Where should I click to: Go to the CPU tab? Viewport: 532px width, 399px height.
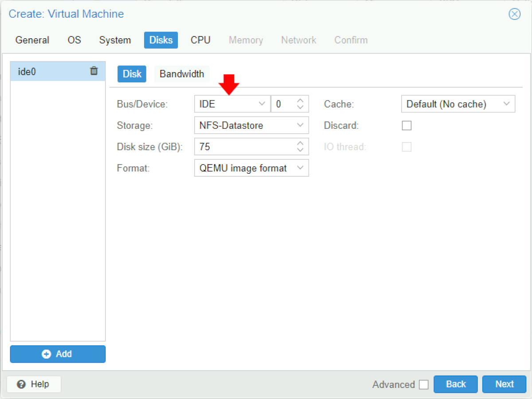(x=200, y=40)
